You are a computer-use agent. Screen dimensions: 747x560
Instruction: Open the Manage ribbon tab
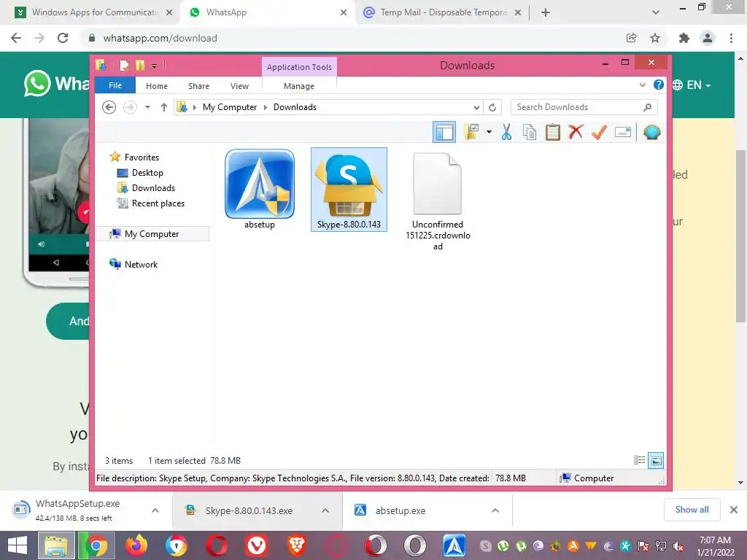298,86
